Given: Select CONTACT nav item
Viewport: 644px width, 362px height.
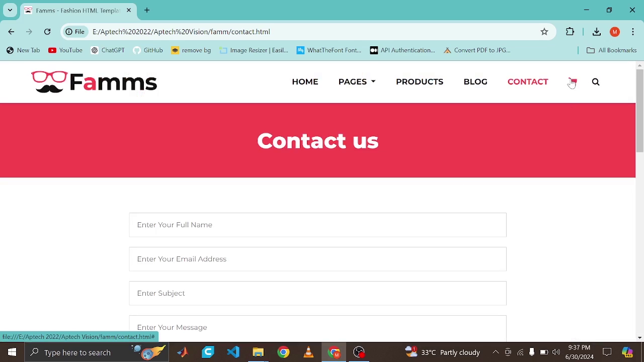Looking at the screenshot, I should pyautogui.click(x=528, y=81).
